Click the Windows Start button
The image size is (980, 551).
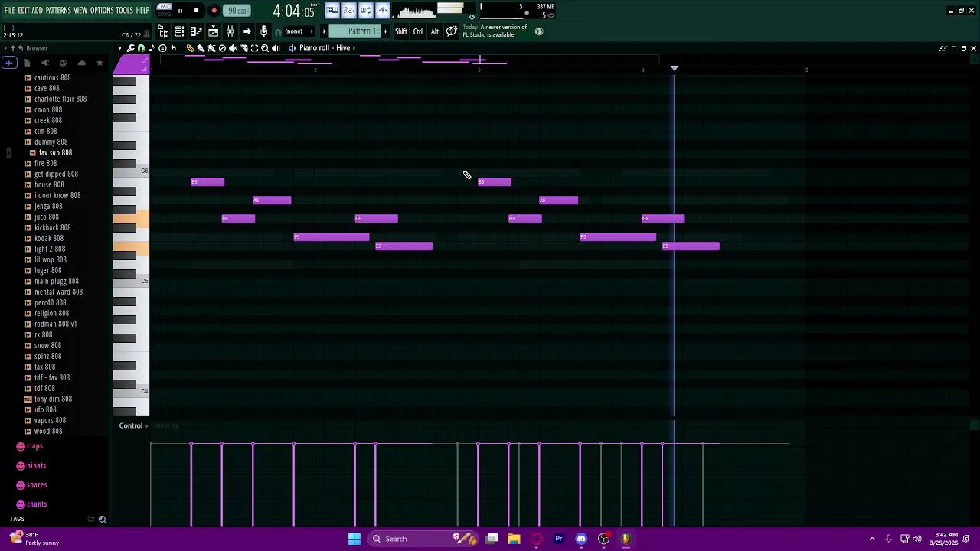click(354, 539)
